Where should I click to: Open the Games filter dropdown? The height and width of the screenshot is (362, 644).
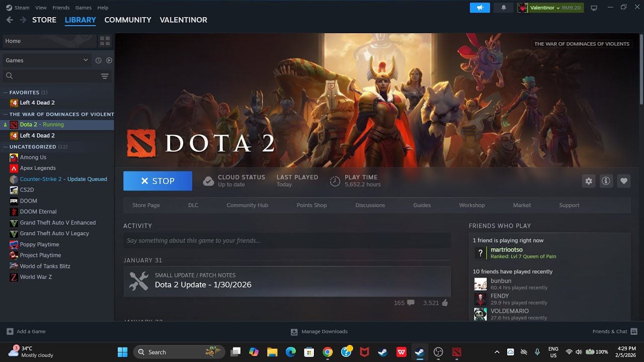point(46,60)
